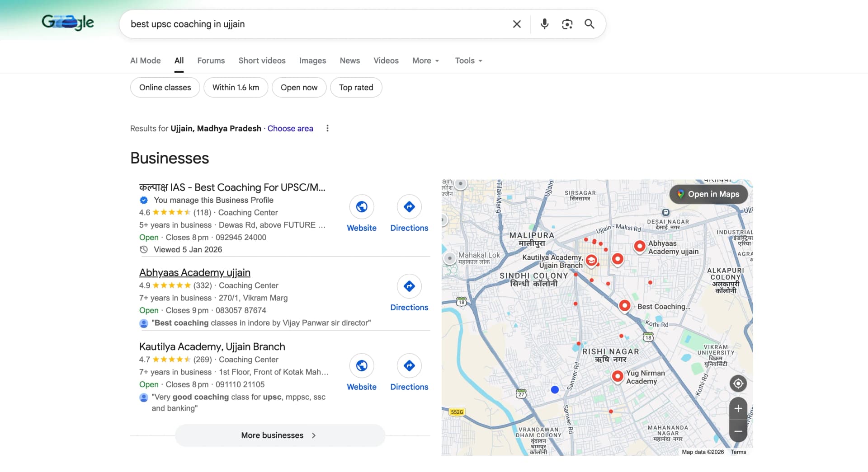Toggle the Top rated filter chip

356,88
